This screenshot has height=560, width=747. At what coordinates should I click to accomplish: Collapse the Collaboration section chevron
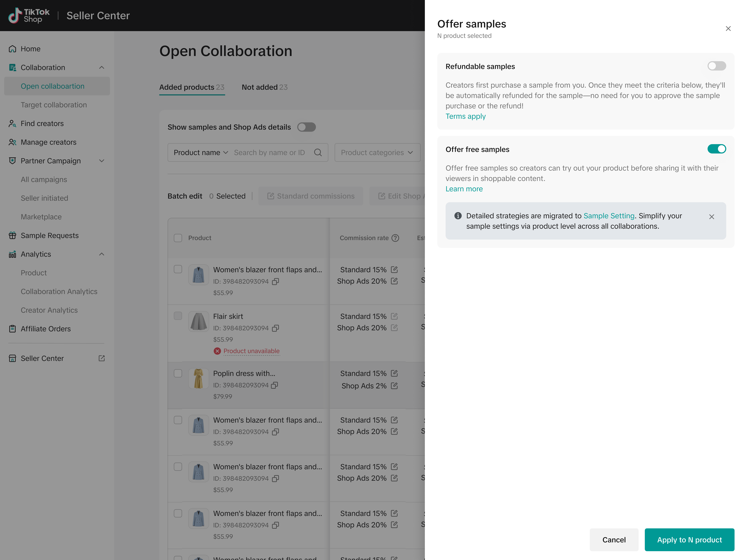click(x=102, y=68)
